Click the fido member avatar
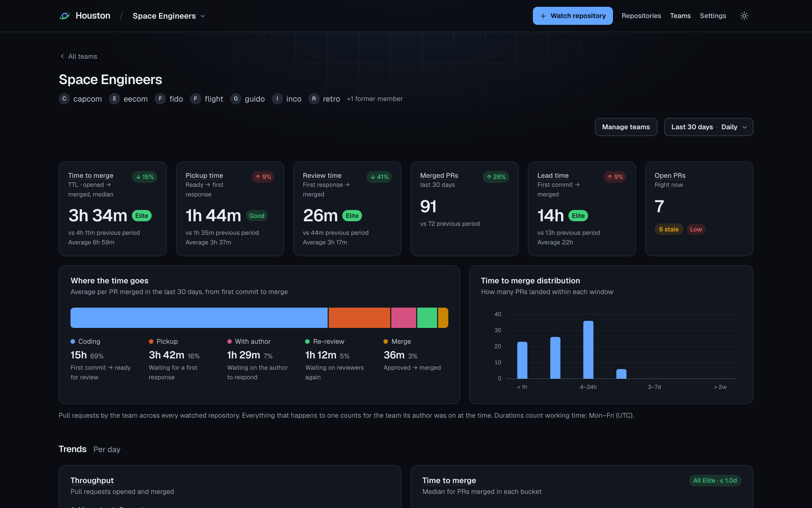This screenshot has width=812, height=508. tap(160, 99)
